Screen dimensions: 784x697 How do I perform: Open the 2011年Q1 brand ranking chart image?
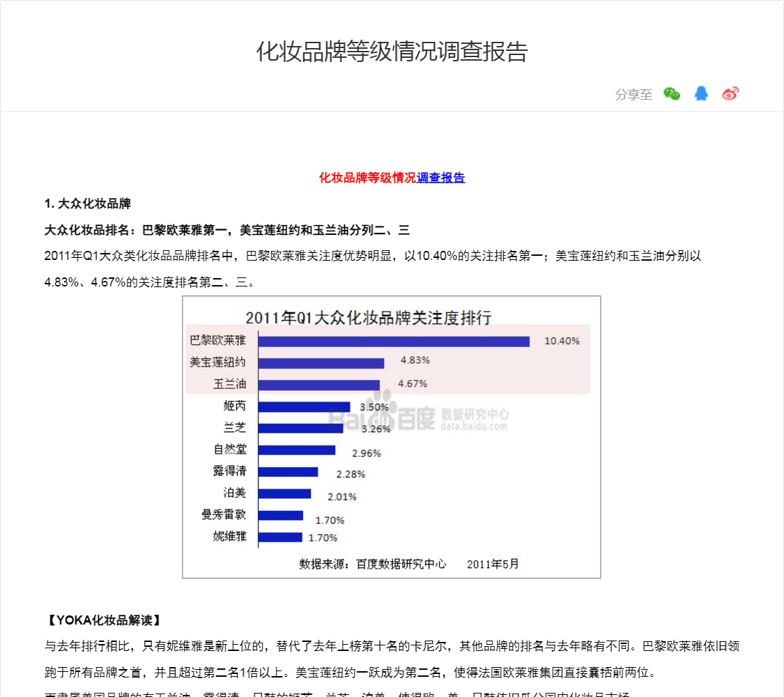click(x=392, y=437)
